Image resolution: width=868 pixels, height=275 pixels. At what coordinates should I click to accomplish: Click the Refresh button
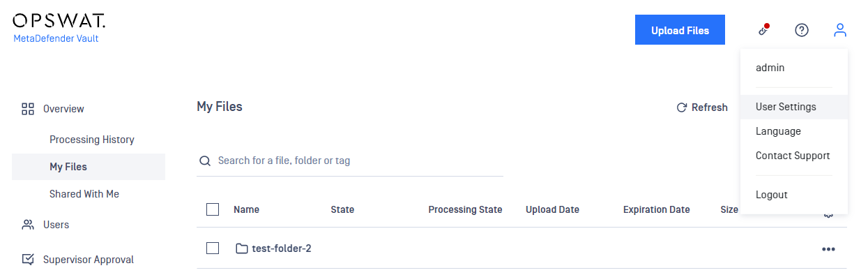[x=702, y=107]
